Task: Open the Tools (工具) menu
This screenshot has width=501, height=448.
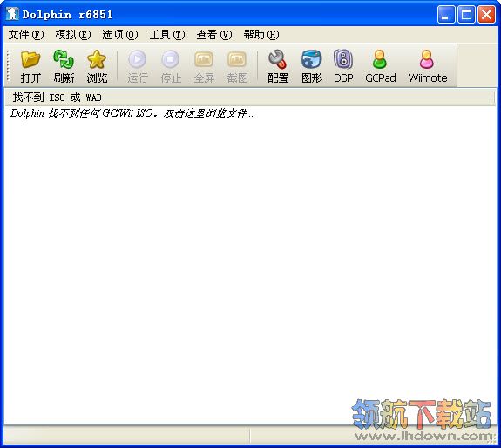Action: coord(167,35)
